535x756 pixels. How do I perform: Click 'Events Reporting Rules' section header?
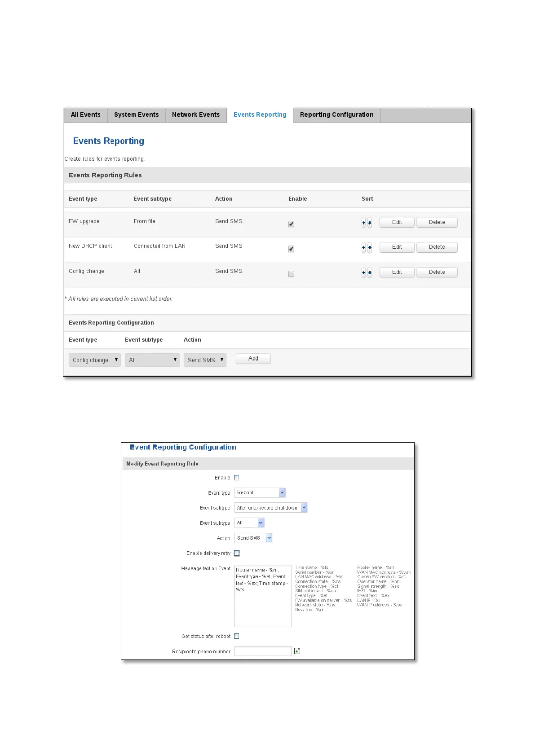(x=105, y=175)
